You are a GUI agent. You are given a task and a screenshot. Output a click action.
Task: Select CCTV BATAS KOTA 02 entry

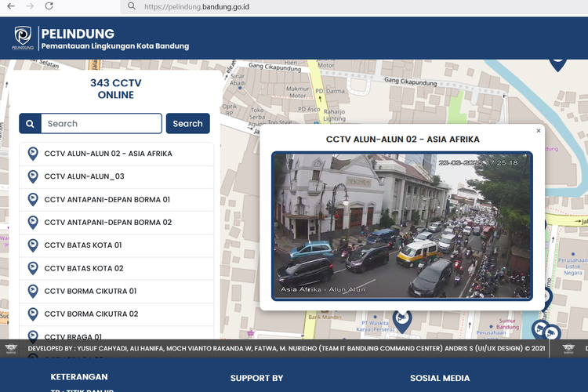[117, 269]
